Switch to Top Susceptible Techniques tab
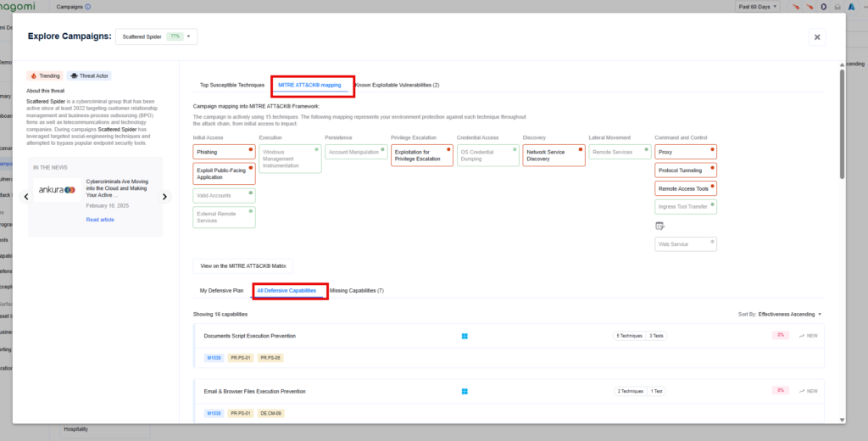 pyautogui.click(x=232, y=86)
